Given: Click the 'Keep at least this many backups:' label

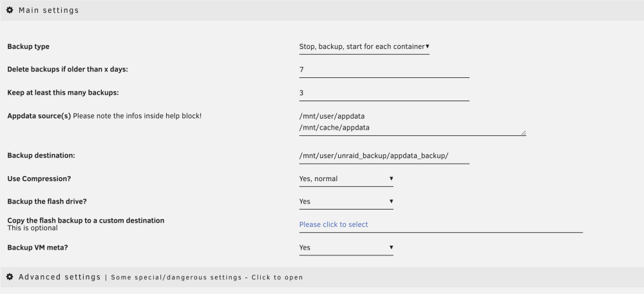Looking at the screenshot, I should pos(63,92).
